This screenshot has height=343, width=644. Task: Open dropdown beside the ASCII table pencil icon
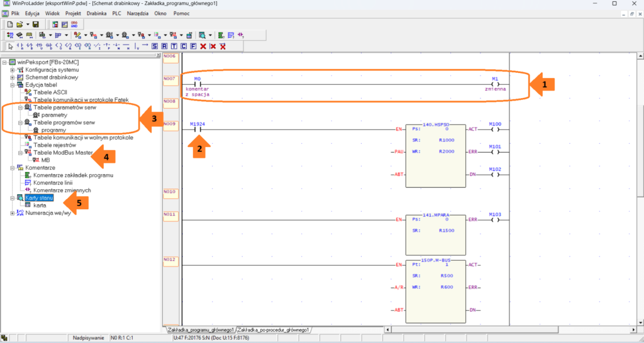coord(86,35)
